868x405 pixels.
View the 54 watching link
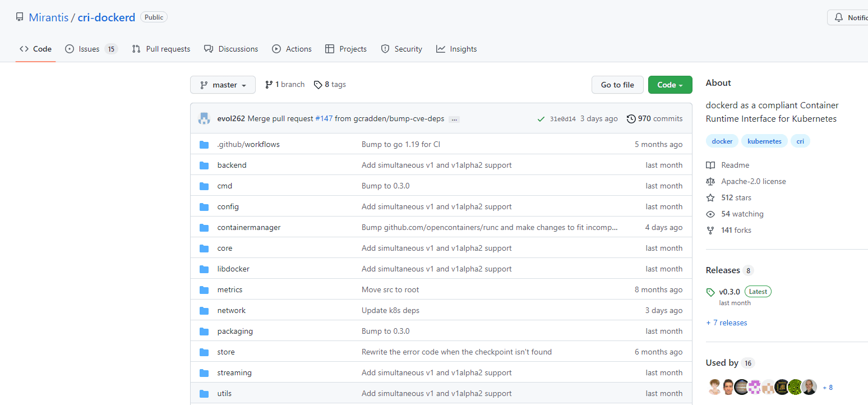[x=735, y=214]
